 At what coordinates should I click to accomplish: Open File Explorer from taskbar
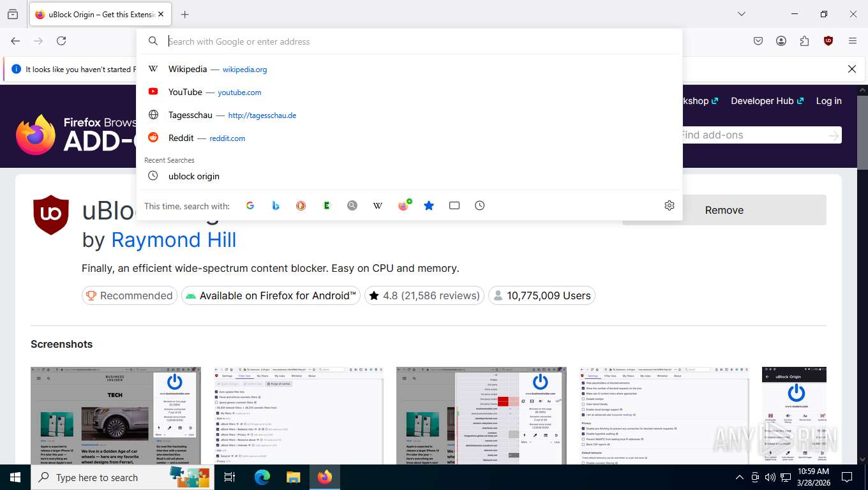point(293,477)
